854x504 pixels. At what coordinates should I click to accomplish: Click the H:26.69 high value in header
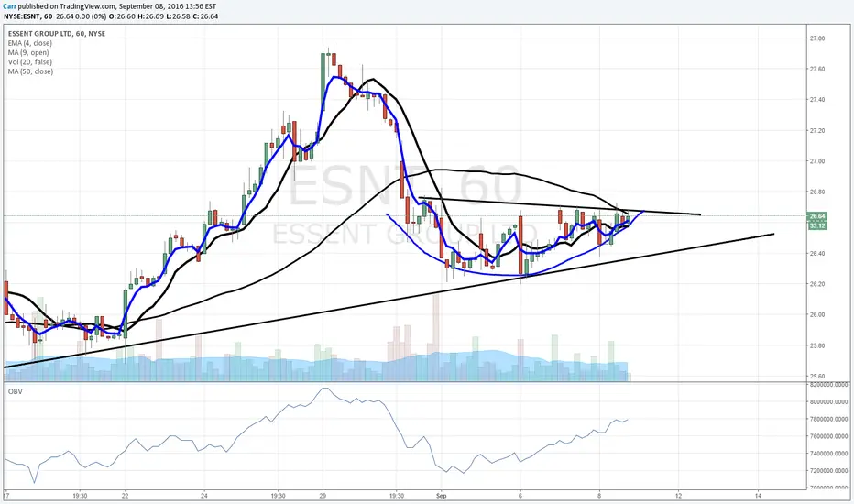click(x=149, y=16)
